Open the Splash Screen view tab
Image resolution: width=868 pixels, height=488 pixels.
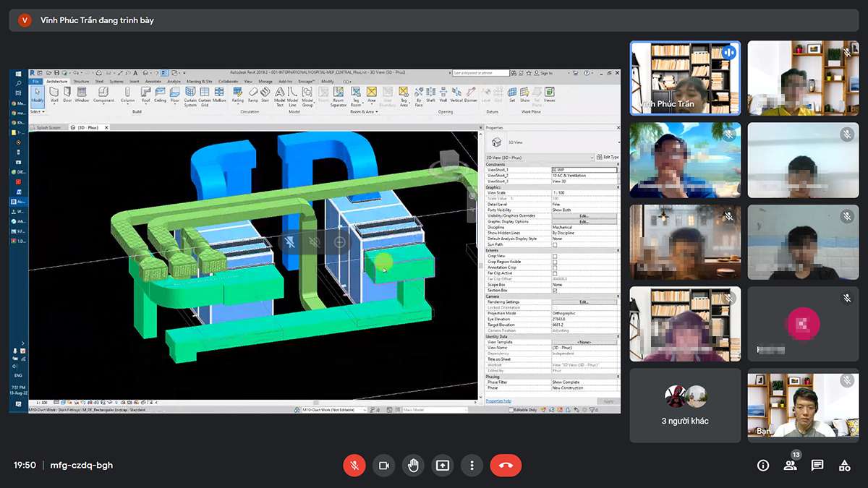click(x=48, y=127)
